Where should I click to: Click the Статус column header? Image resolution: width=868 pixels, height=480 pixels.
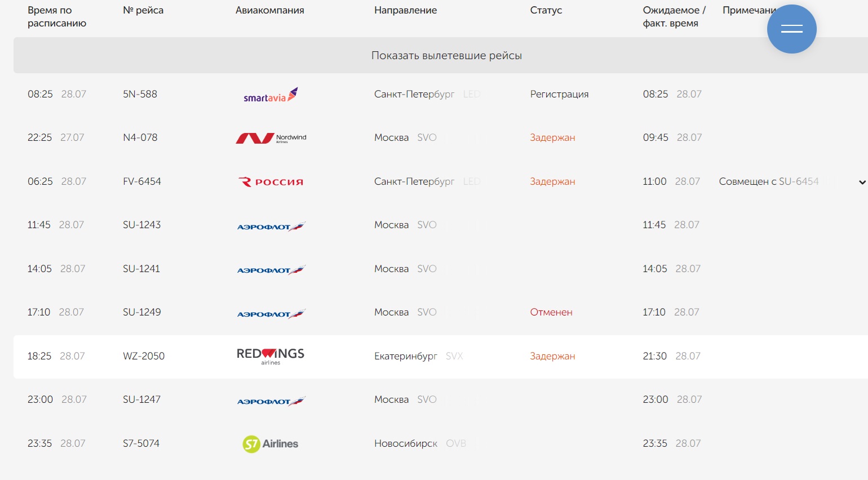coord(546,10)
